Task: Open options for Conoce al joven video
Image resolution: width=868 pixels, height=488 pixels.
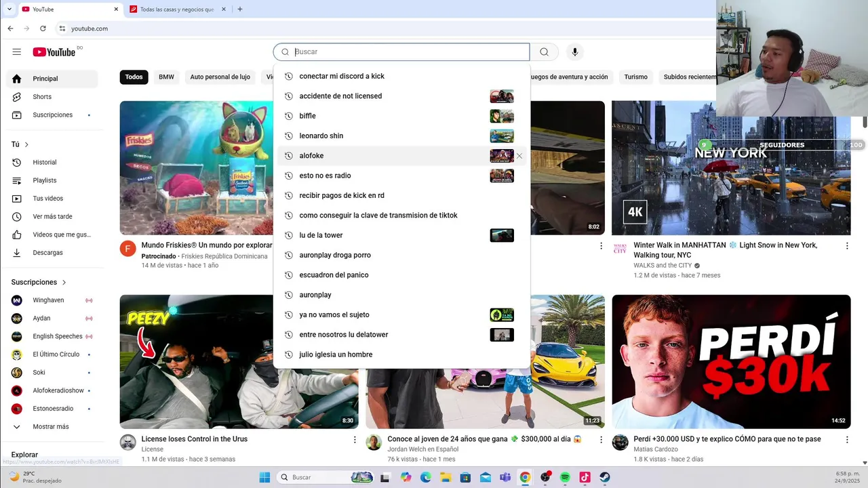Action: pyautogui.click(x=600, y=440)
